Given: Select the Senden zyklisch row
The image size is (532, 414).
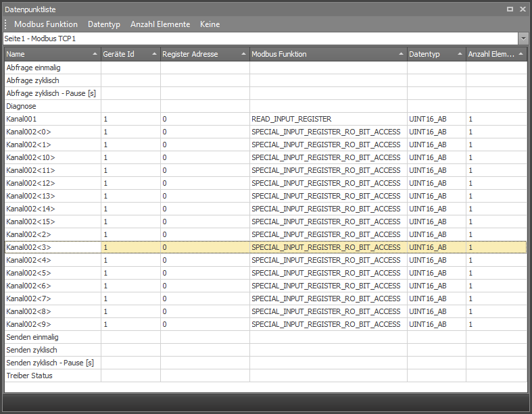Looking at the screenshot, I should click(266, 351).
